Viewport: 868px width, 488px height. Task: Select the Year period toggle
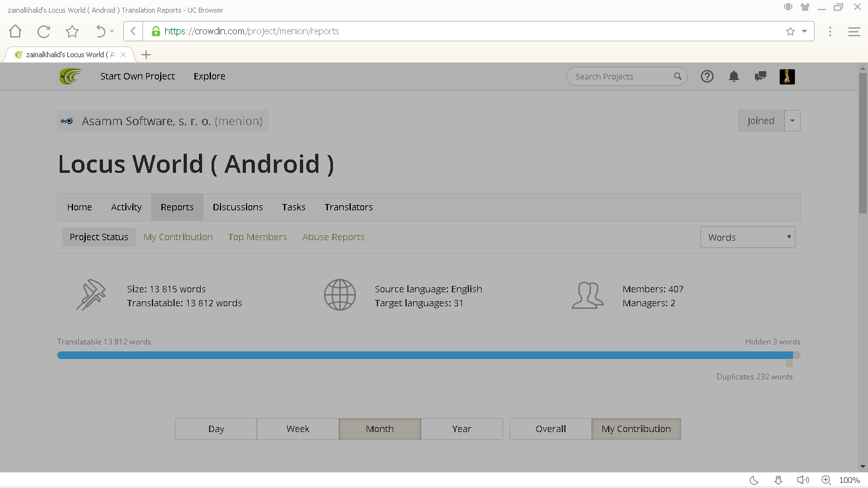pos(462,429)
